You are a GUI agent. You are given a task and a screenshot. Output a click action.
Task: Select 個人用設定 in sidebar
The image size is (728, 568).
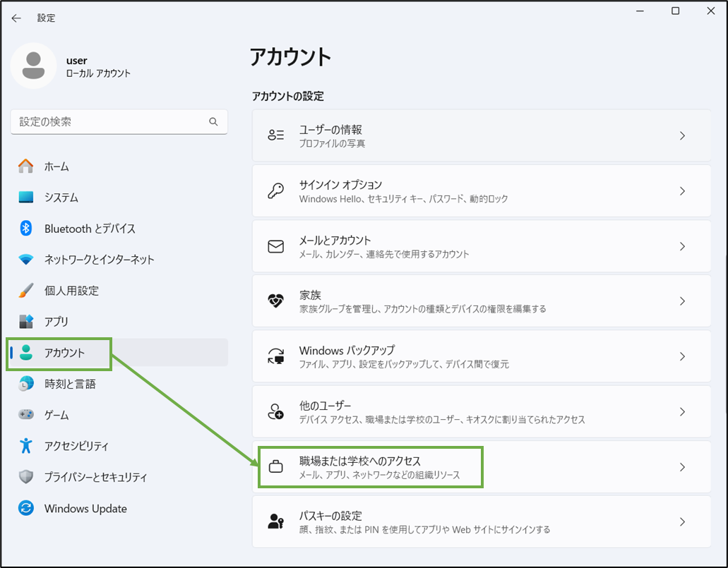pyautogui.click(x=119, y=291)
